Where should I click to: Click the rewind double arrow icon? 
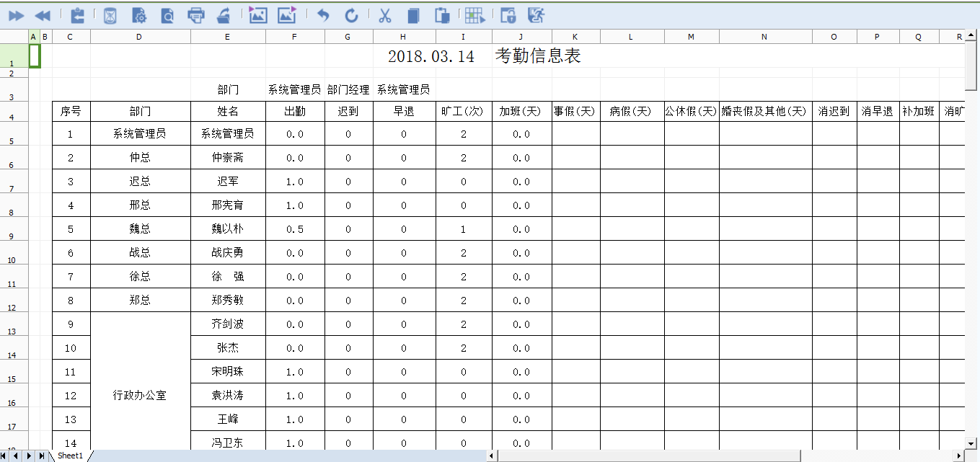click(x=43, y=15)
